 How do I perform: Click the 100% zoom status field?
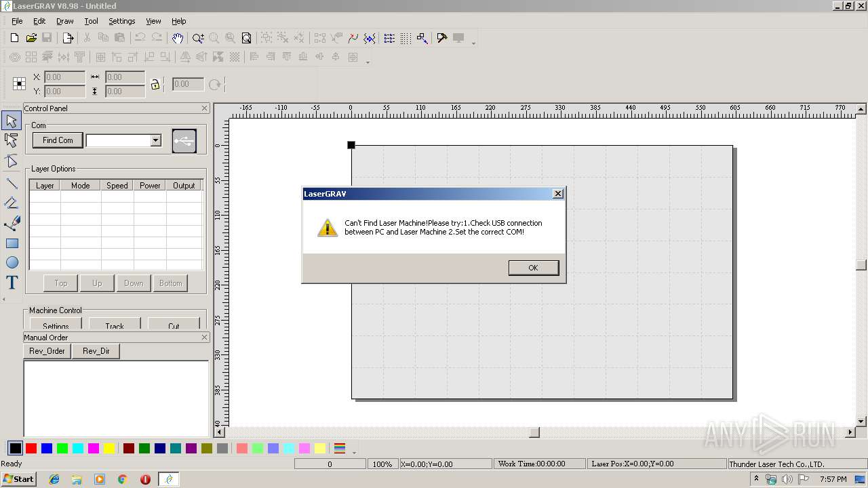[382, 464]
